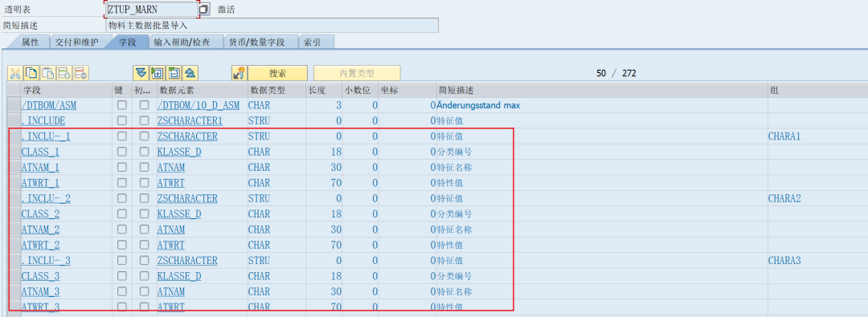868x317 pixels.
Task: Open ATWRT data element in ATWRT_1 row
Action: tap(171, 182)
